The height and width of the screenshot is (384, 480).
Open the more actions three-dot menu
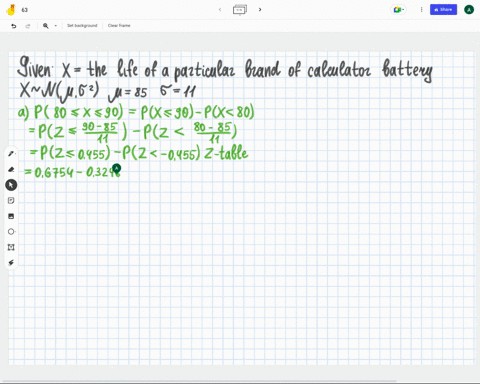click(x=421, y=10)
